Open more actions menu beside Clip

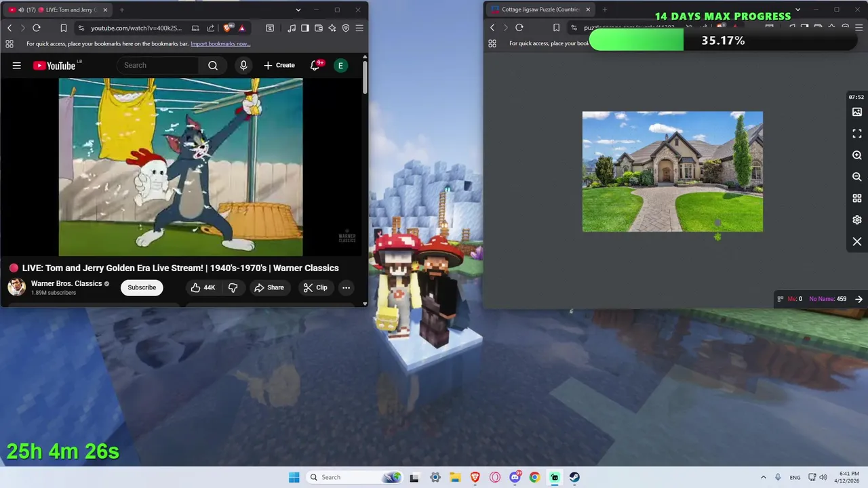(x=346, y=287)
